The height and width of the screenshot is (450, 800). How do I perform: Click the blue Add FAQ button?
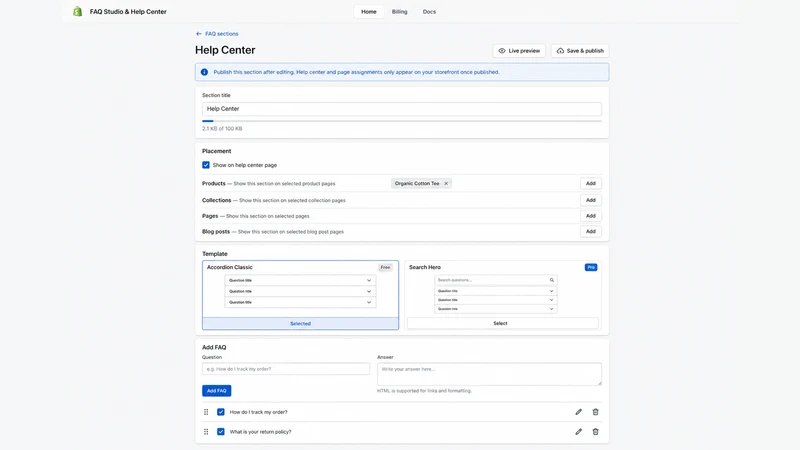coord(216,391)
